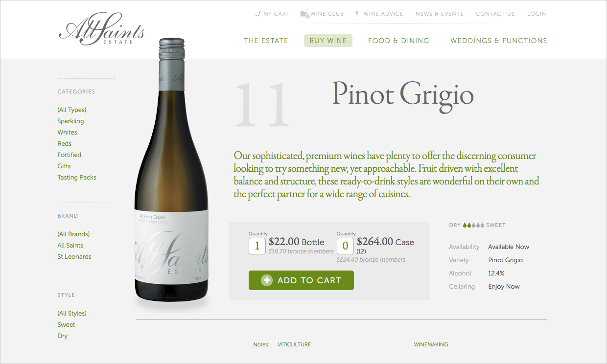Click the shopping cart icon
The width and height of the screenshot is (607, 364).
[257, 14]
